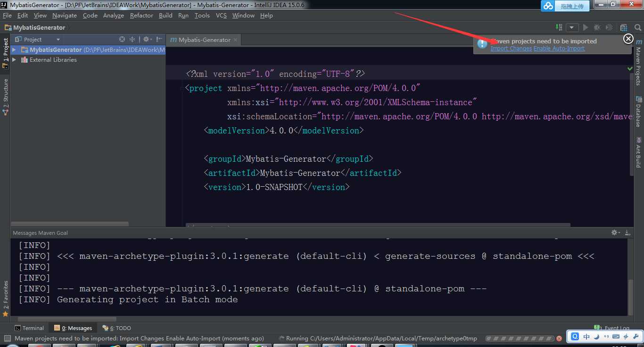Open Messages panel gear settings
The image size is (644, 347).
click(615, 232)
